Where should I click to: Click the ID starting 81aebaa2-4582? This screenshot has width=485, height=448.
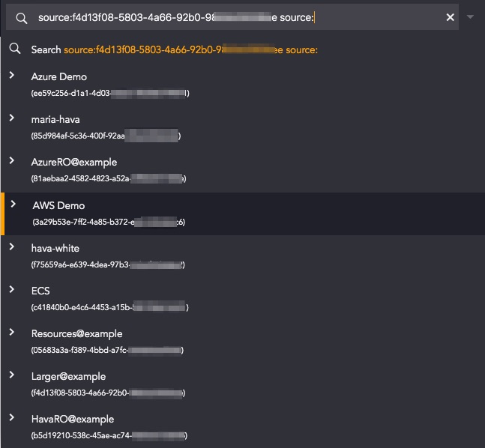pos(109,178)
